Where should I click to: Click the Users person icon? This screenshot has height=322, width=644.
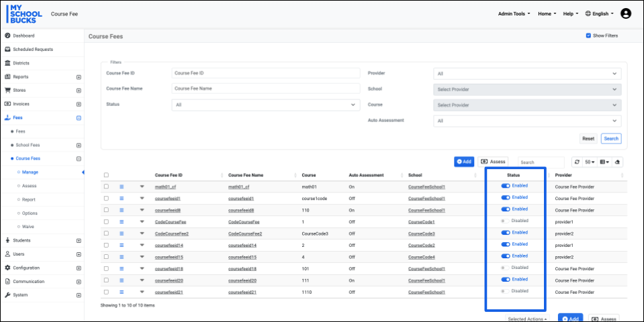7,254
